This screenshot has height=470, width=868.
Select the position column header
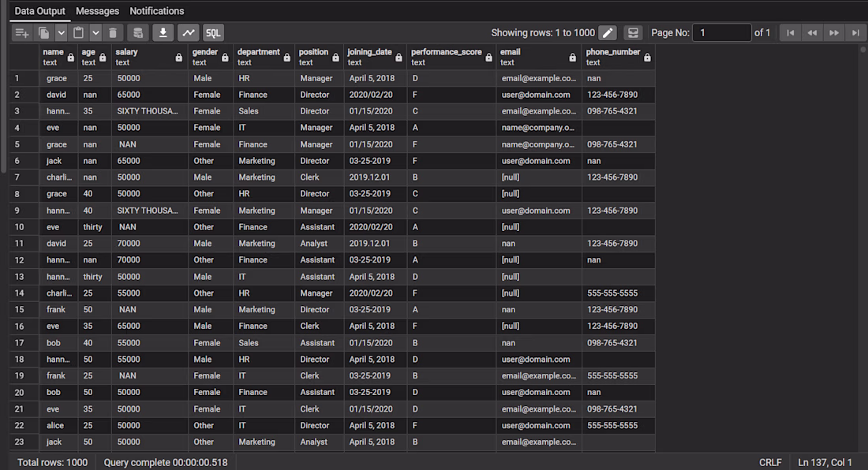coord(319,57)
